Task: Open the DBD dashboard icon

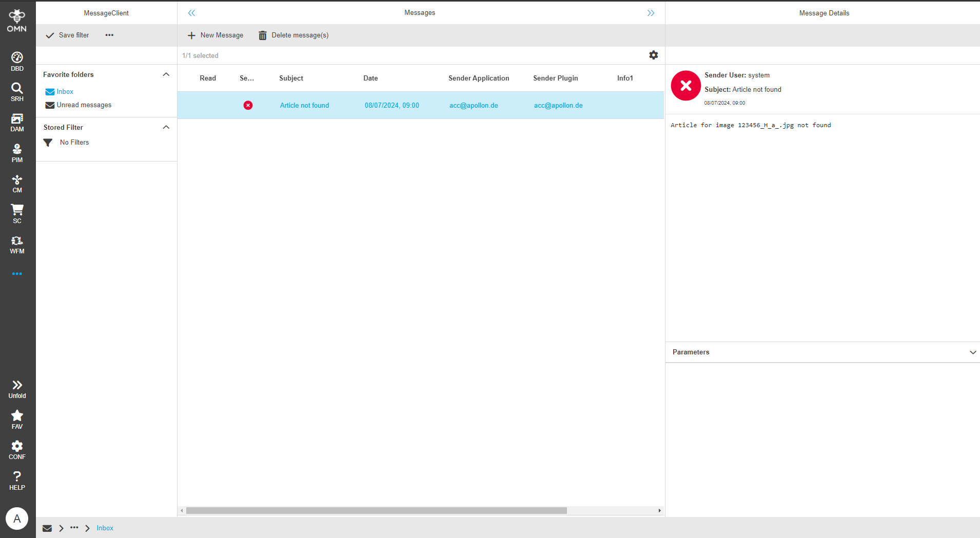Action: click(17, 62)
